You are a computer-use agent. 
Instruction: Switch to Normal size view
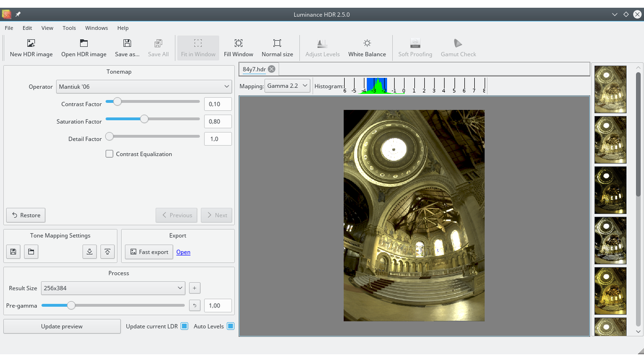277,47
